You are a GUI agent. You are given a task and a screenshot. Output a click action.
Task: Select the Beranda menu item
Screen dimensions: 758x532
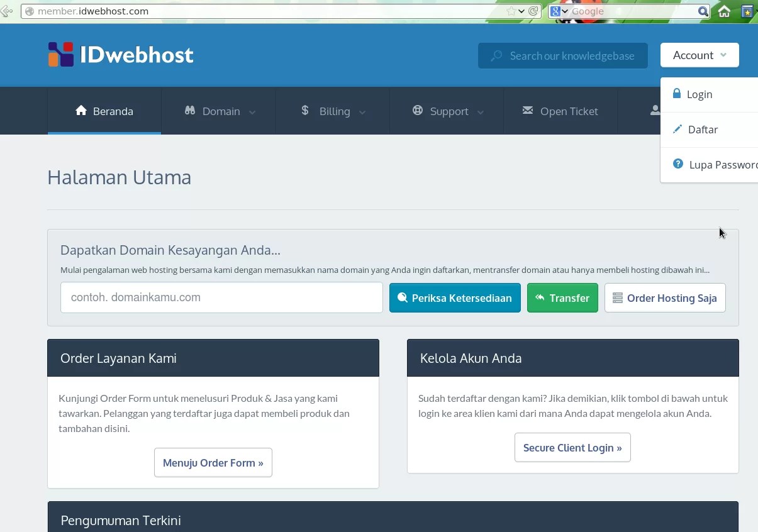pos(104,111)
